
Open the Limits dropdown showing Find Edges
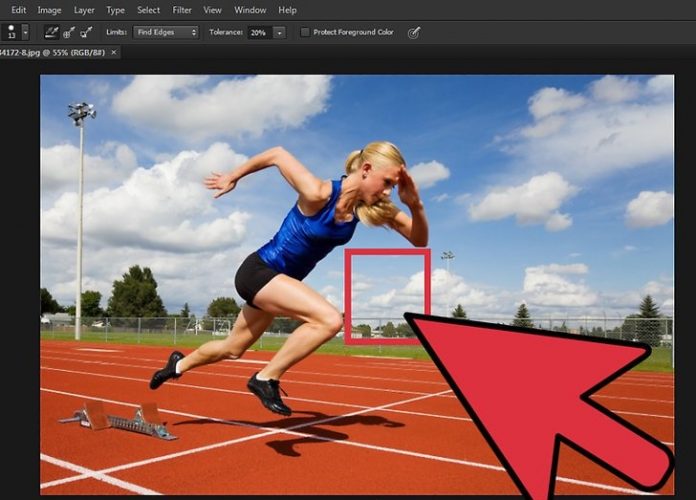165,32
